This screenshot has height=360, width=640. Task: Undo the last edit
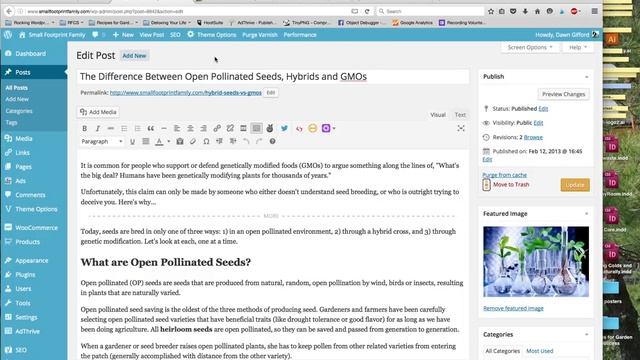point(246,141)
